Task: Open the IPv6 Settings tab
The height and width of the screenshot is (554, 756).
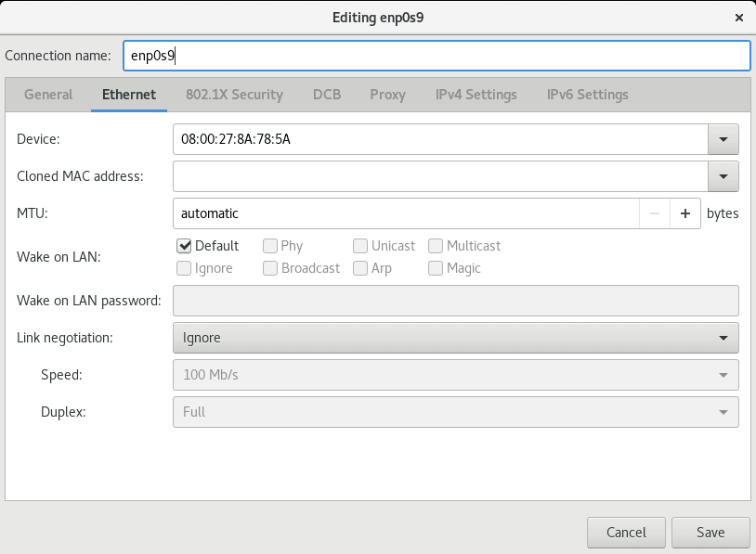Action: (588, 95)
